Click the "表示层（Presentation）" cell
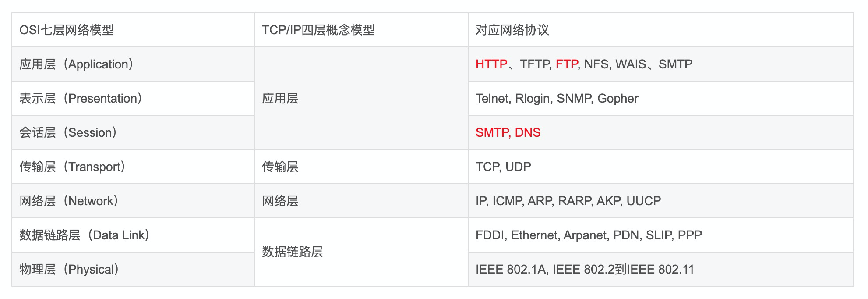The image size is (868, 299). click(x=81, y=98)
